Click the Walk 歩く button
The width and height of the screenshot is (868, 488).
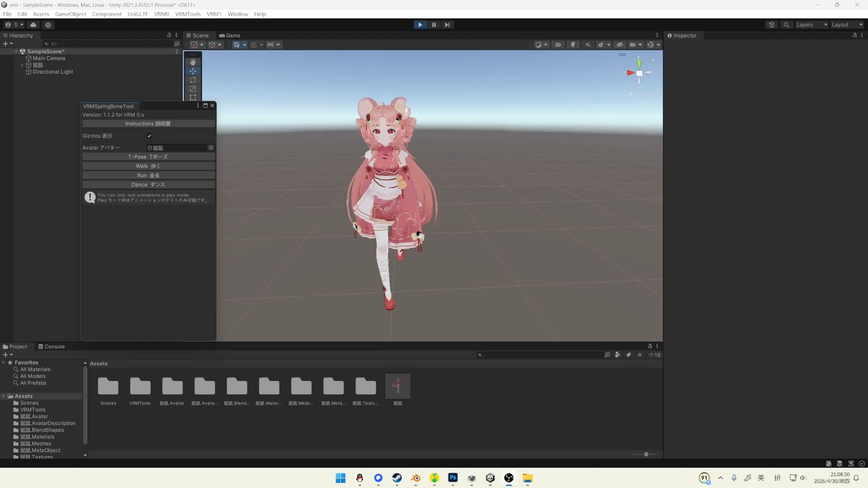tap(148, 166)
